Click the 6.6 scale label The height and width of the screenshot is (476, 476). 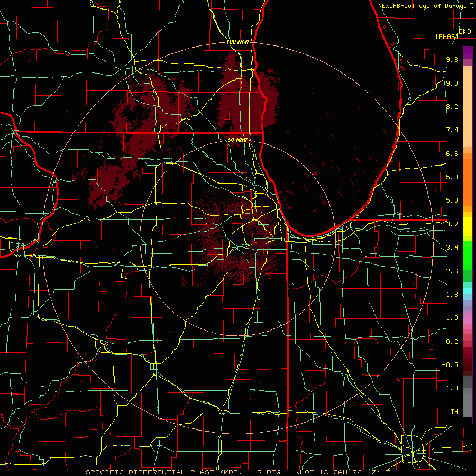[452, 153]
